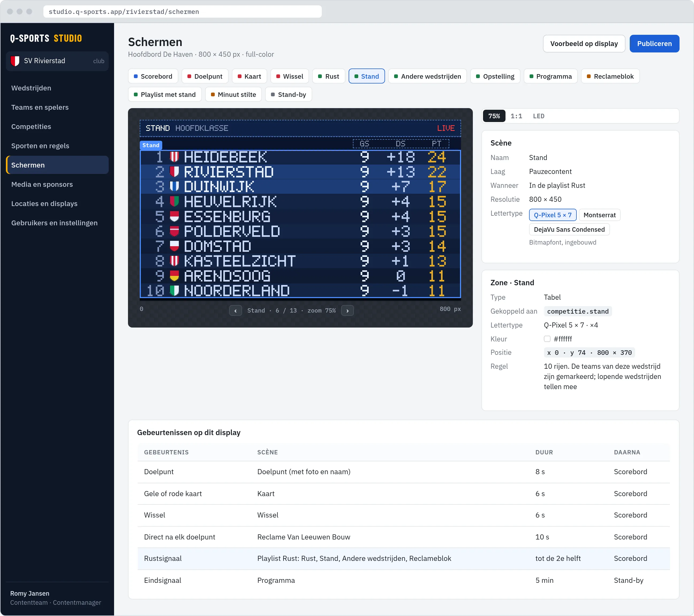694x616 pixels.
Task: Select the Wissel scene chip
Action: coord(289,76)
